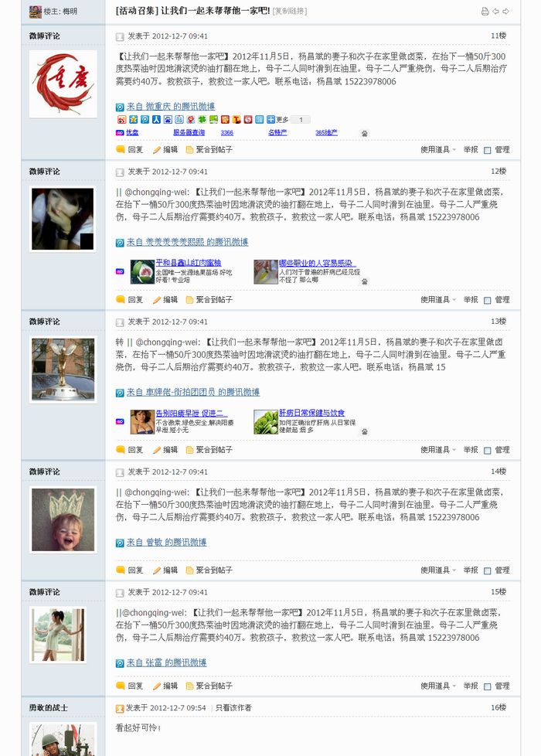Viewport: 541px width, 756px height.
Task: Go to previous thread with left arrow icon
Action: click(495, 11)
